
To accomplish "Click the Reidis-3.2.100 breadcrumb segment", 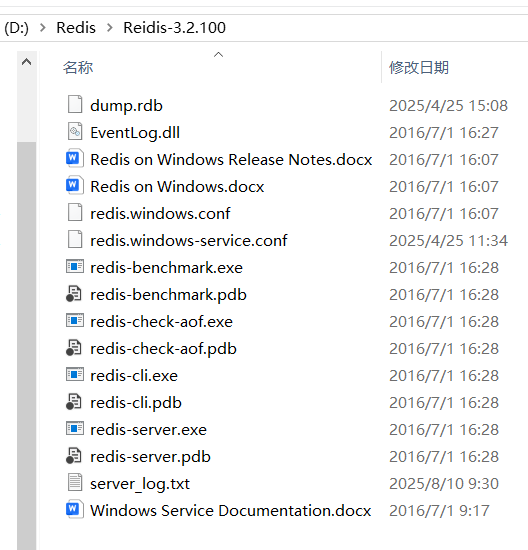I will [x=174, y=28].
